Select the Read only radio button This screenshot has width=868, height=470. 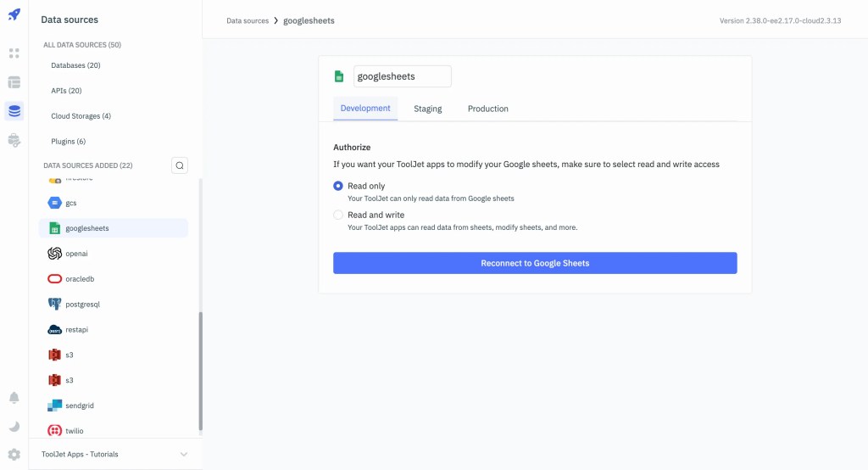click(337, 186)
